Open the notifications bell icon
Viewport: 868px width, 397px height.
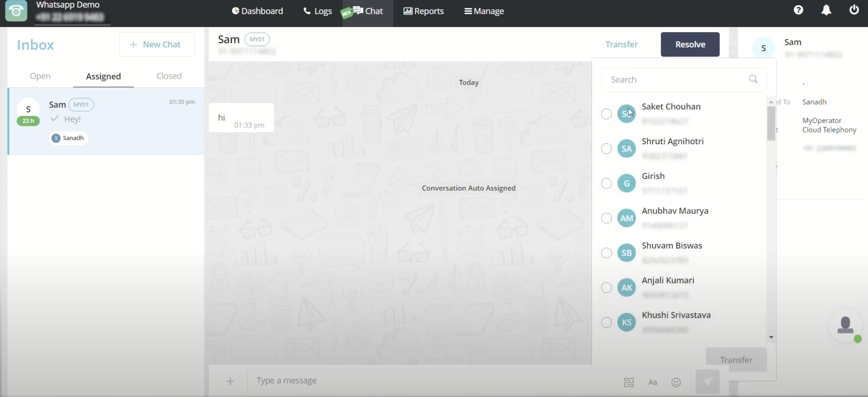pyautogui.click(x=826, y=10)
